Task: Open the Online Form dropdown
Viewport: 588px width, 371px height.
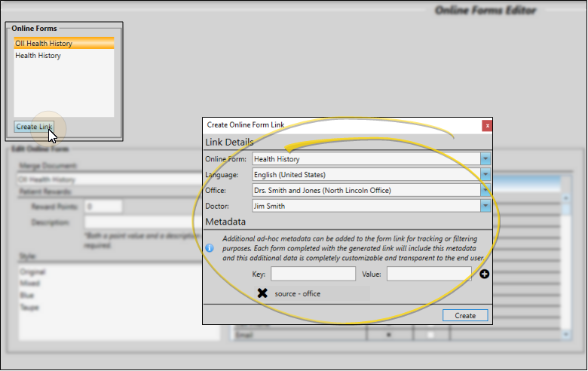Action: (x=485, y=159)
